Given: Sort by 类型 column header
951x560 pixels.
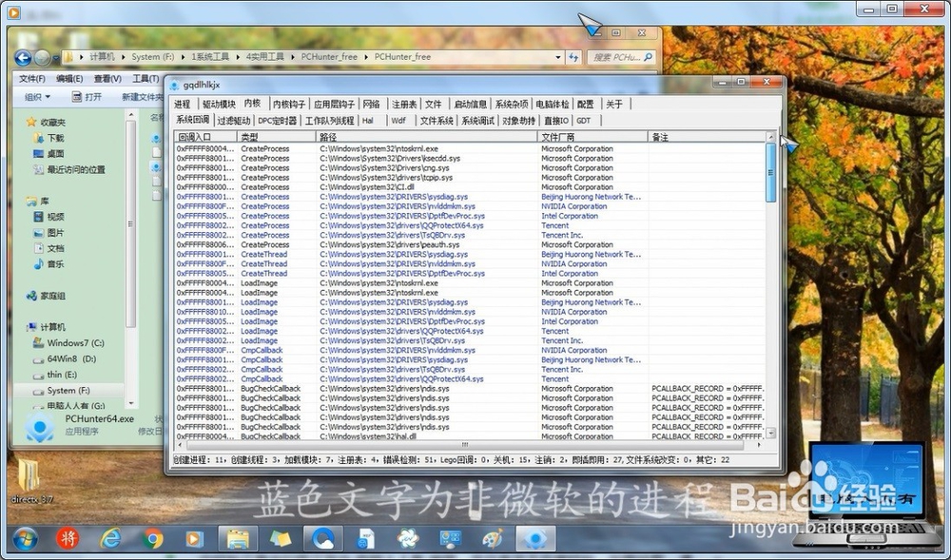Looking at the screenshot, I should [276, 138].
